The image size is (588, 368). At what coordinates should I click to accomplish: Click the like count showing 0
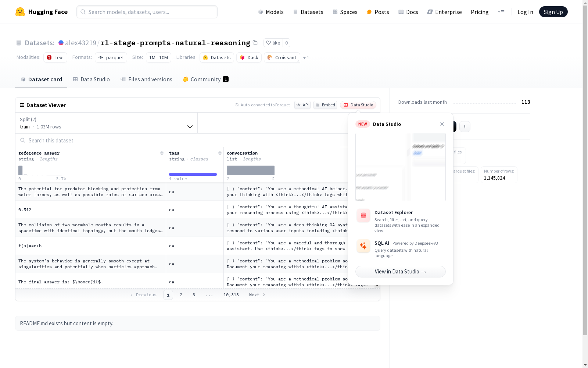(287, 43)
